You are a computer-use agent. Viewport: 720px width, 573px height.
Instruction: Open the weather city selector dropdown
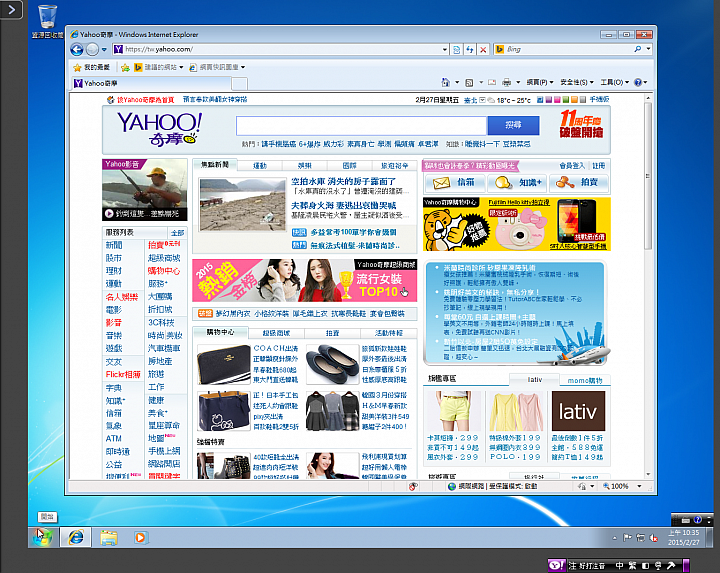(x=482, y=100)
